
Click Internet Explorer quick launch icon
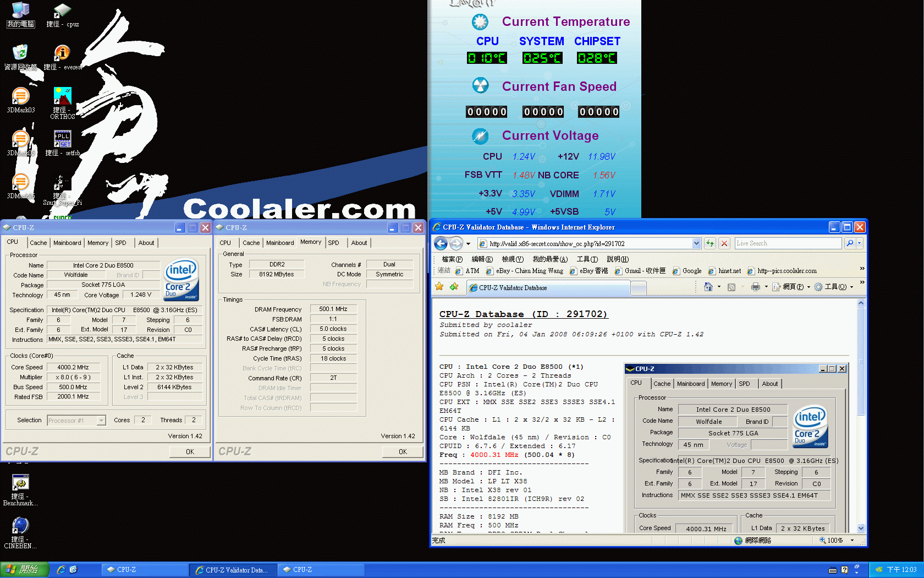tap(61, 570)
